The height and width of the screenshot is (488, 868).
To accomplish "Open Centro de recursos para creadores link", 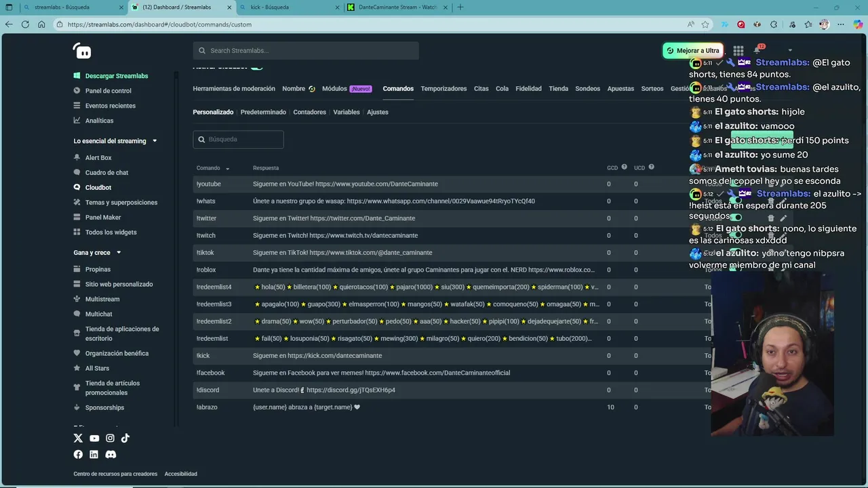I will 115,474.
